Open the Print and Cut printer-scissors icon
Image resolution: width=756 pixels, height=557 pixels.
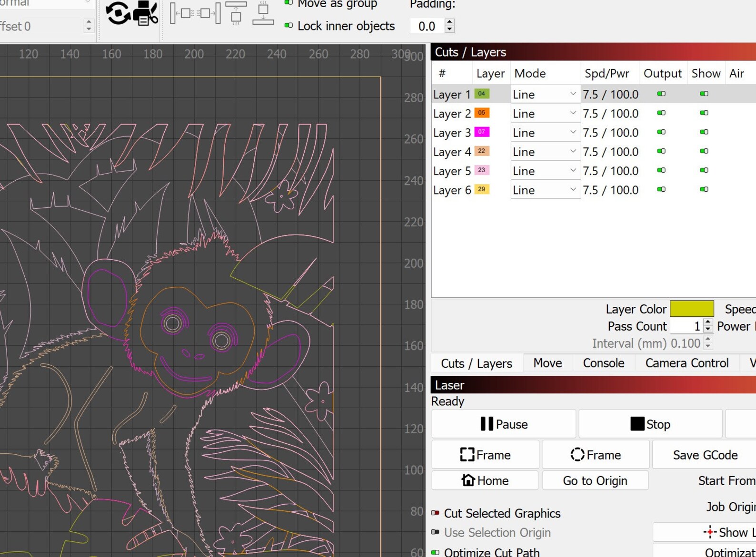pos(145,13)
